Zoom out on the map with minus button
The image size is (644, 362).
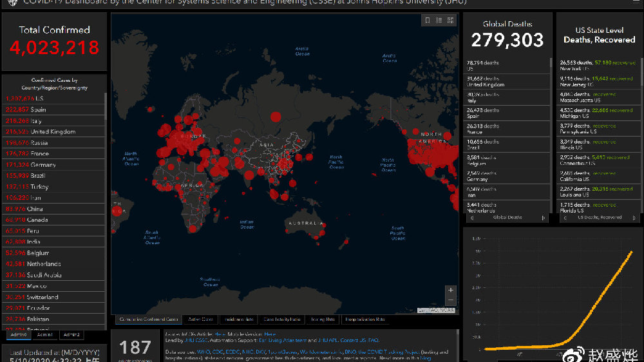coord(451,300)
